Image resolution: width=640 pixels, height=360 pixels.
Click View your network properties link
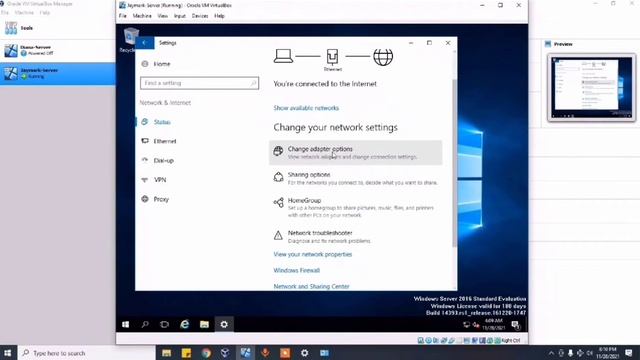313,254
